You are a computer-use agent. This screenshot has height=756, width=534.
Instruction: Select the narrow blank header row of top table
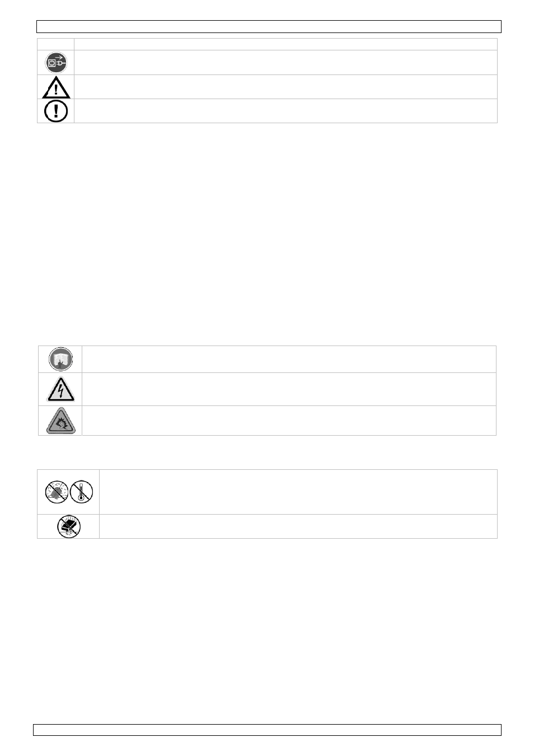[267, 44]
